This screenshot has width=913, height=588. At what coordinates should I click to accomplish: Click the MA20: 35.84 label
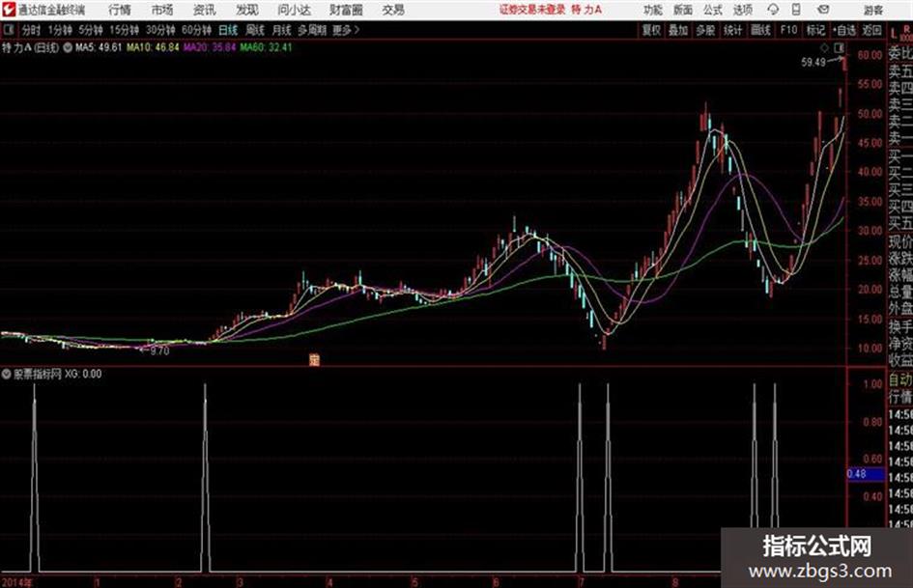coord(210,47)
